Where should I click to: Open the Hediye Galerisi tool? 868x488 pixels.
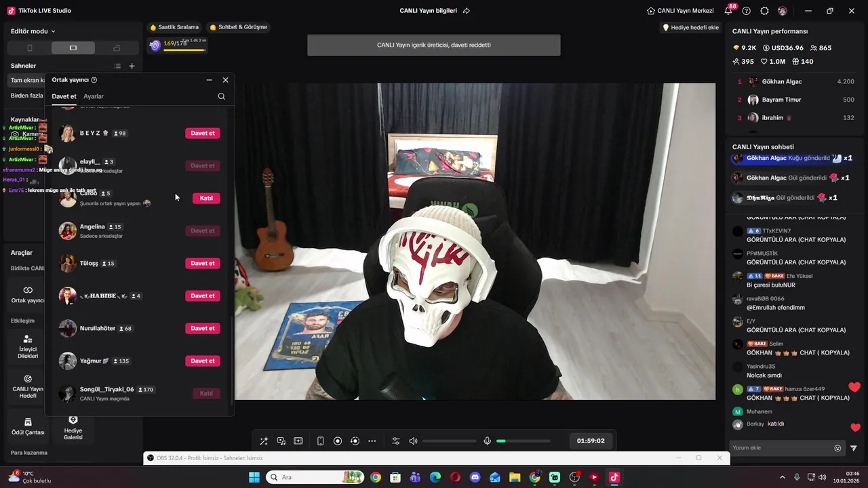point(73,428)
